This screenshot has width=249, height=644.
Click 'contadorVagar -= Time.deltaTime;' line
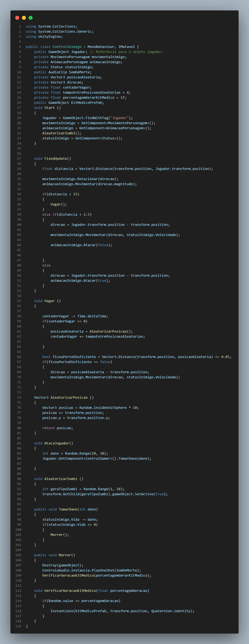pos(75,316)
